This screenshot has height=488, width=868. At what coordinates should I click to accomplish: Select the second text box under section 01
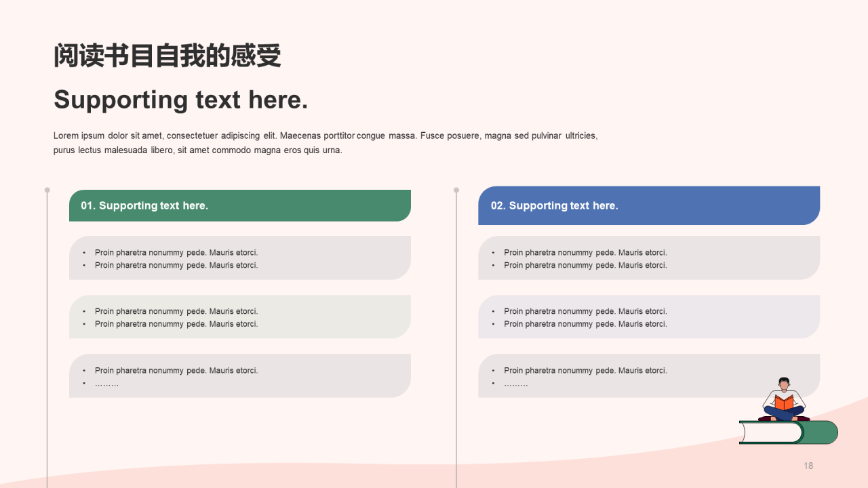(x=239, y=317)
